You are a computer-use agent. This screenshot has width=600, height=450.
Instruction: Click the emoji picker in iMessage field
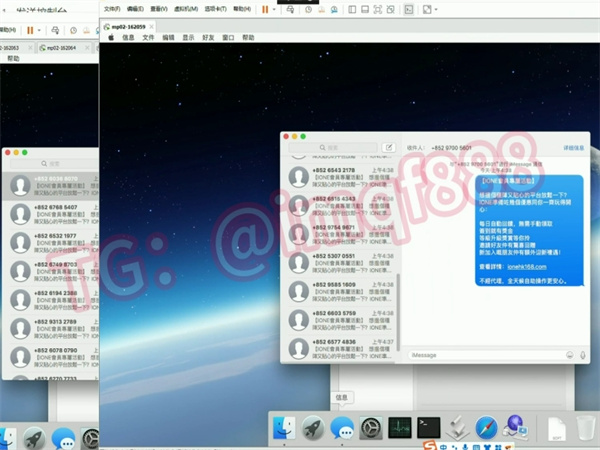click(x=569, y=354)
